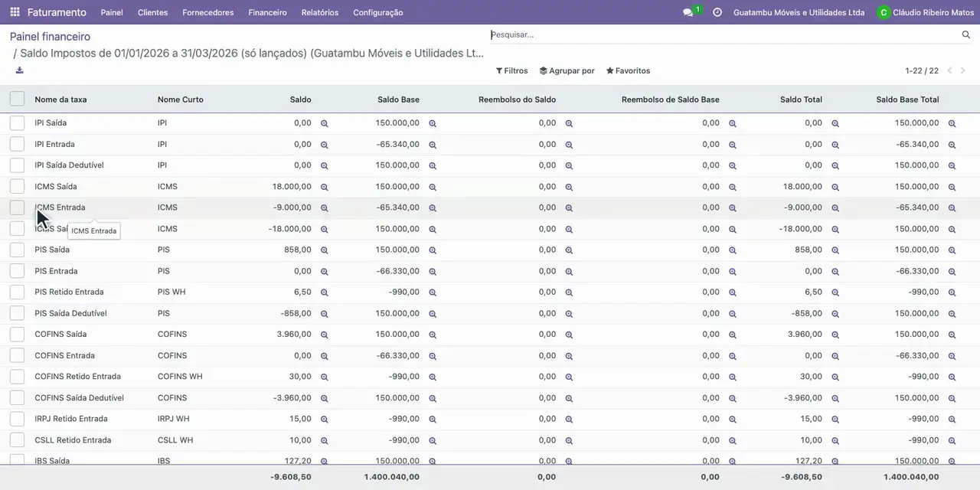Viewport: 980px width, 490px height.
Task: Sort by Nome Curto column header
Action: (x=181, y=100)
